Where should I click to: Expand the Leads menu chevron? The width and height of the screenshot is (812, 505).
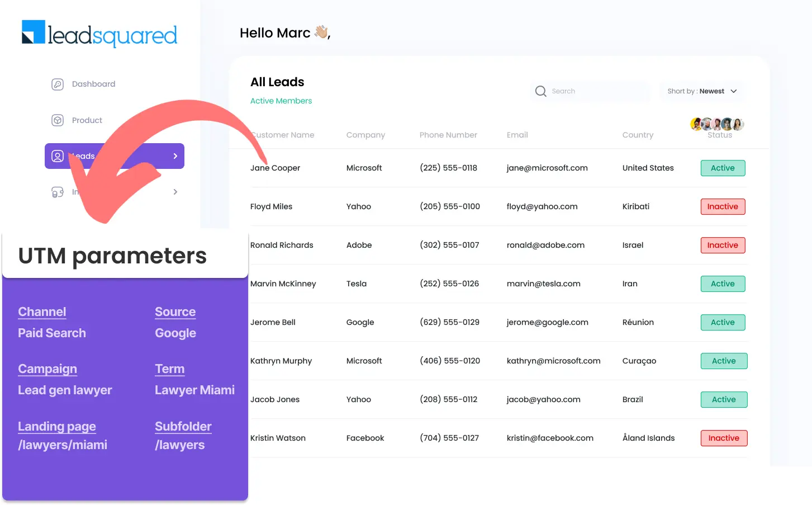pos(175,156)
